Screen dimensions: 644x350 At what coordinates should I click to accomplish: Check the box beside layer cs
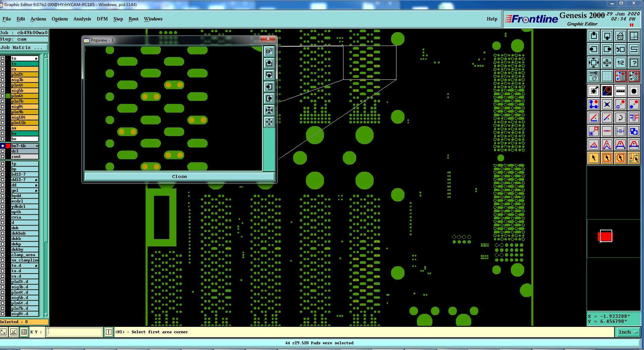[3, 69]
